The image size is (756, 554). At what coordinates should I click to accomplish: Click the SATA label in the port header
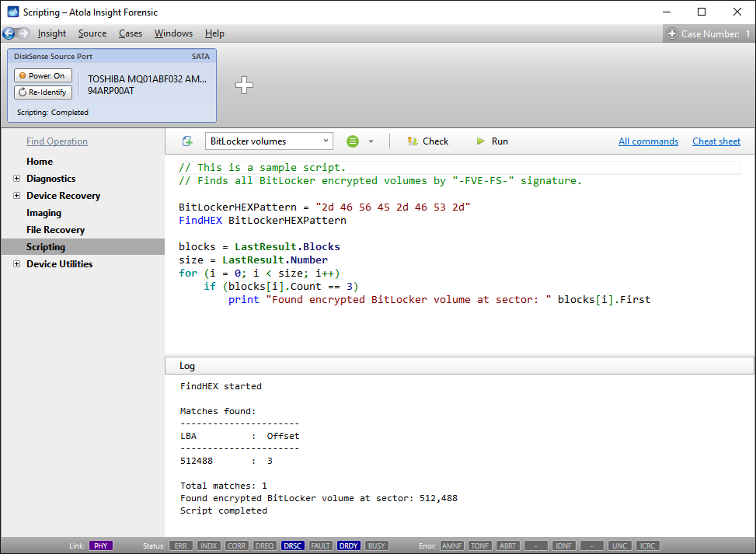(x=200, y=57)
